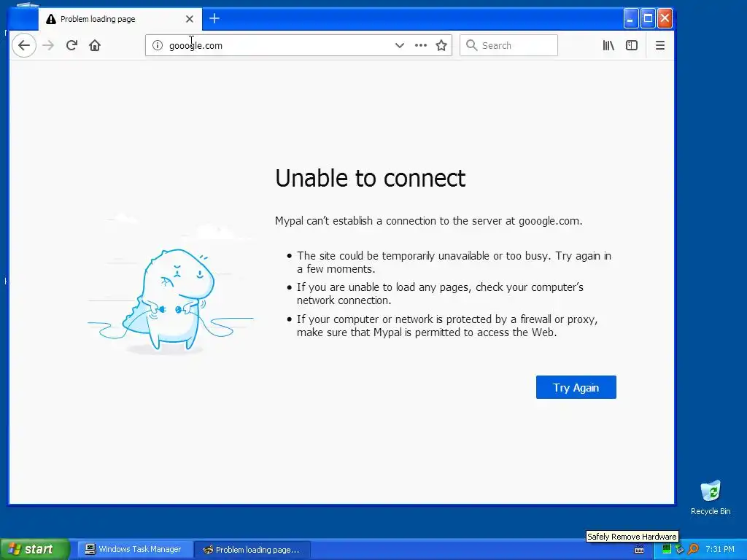Expand the address bar history dropdown
The image size is (747, 560).
pyautogui.click(x=400, y=45)
